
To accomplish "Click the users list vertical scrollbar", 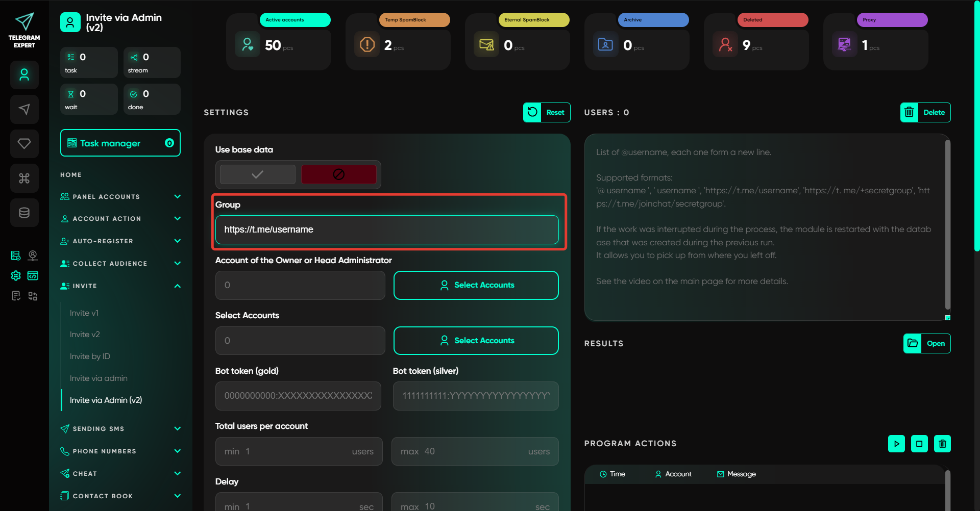I will click(x=947, y=224).
